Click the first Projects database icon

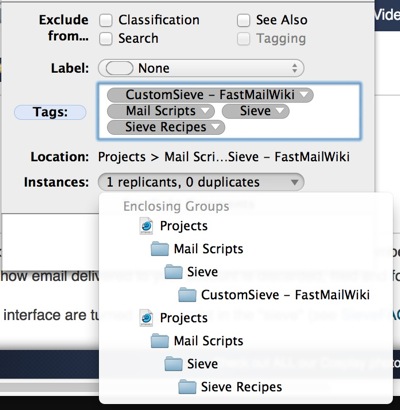pos(146,226)
